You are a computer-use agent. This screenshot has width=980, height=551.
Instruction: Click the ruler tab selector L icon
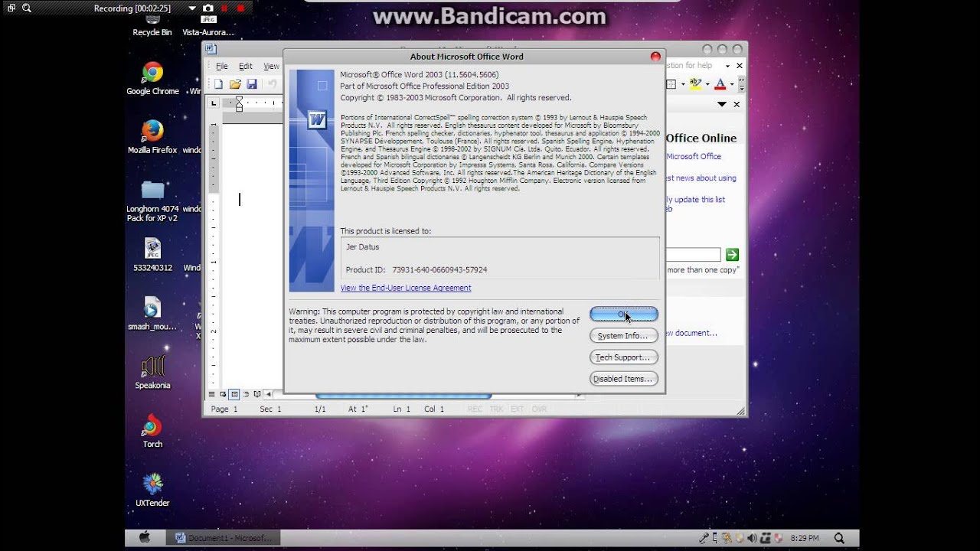[214, 103]
